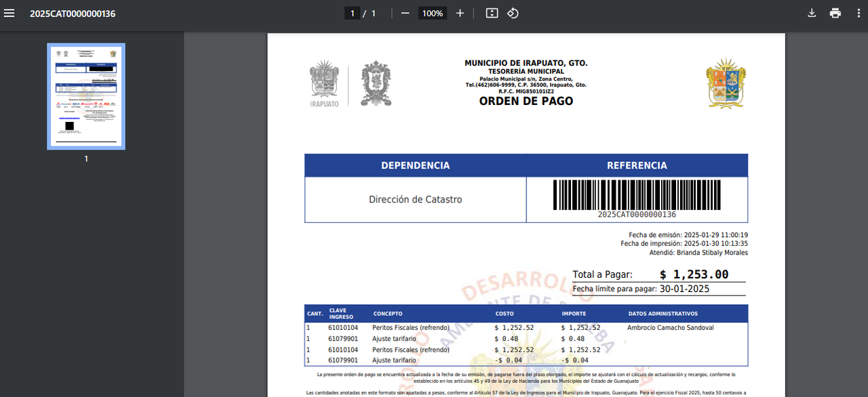
Task: Click the CLAVE INGRESO header
Action: point(342,314)
